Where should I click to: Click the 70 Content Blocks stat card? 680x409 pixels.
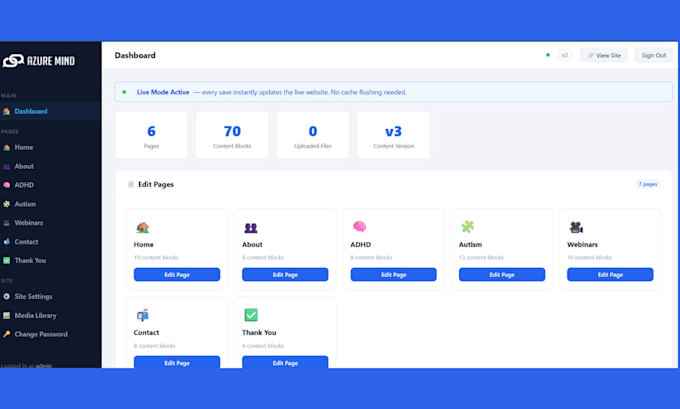(x=232, y=135)
